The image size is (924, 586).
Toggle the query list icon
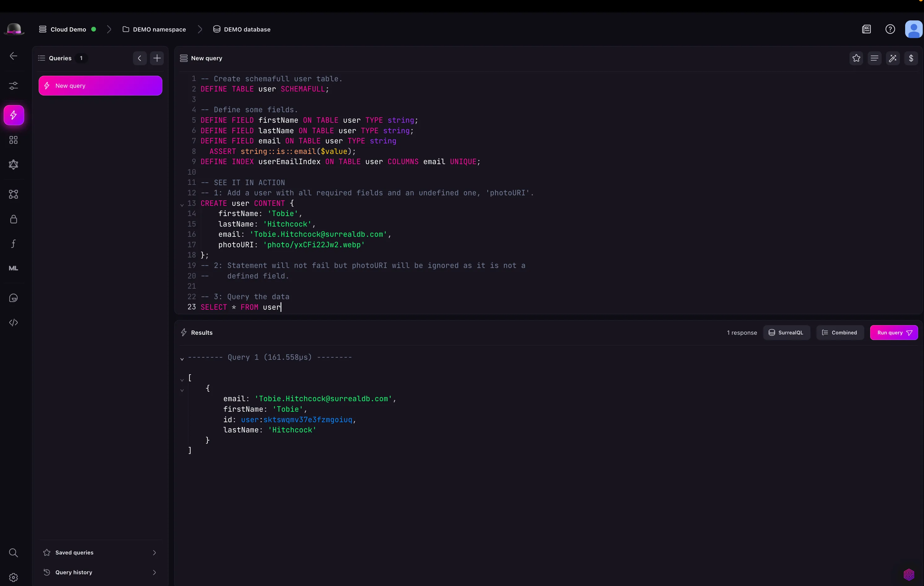tap(875, 58)
